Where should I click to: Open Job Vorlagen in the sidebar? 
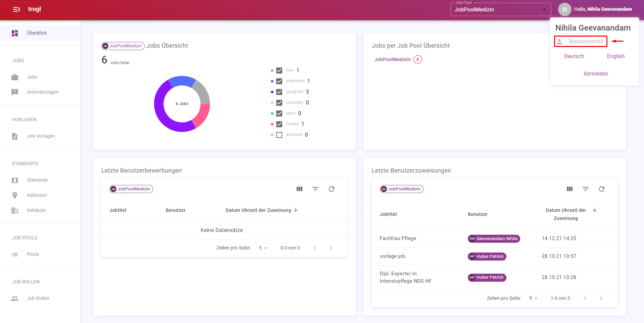pyautogui.click(x=41, y=136)
